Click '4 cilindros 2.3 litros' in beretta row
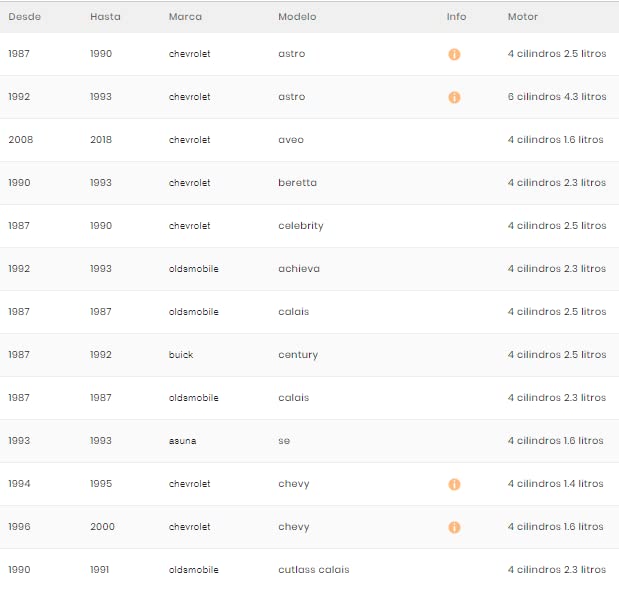 pos(557,183)
